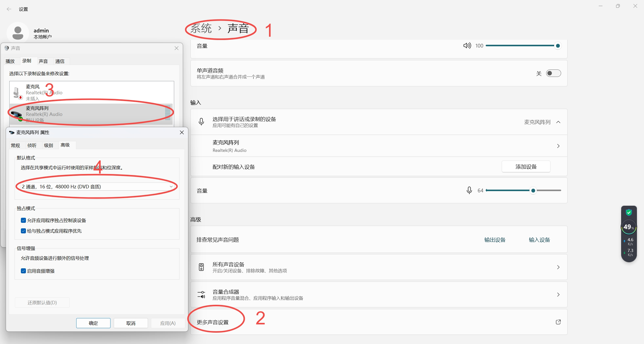
Task: Click the external link icon for 更多声音设置
Action: click(558, 322)
